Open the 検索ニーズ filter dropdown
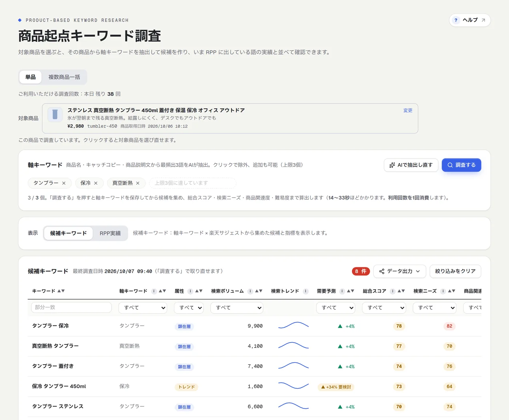This screenshot has width=509, height=420. click(434, 308)
